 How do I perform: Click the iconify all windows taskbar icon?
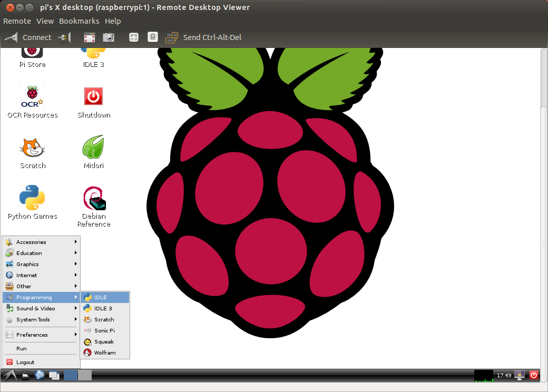[x=54, y=376]
